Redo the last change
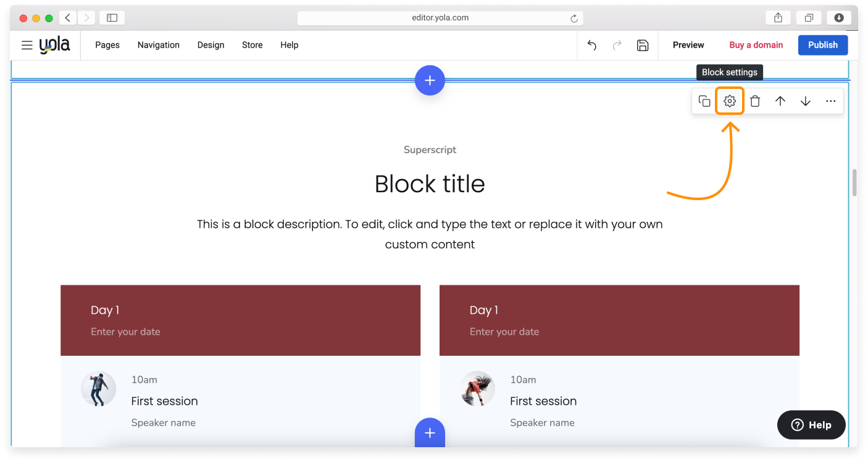 click(x=617, y=45)
